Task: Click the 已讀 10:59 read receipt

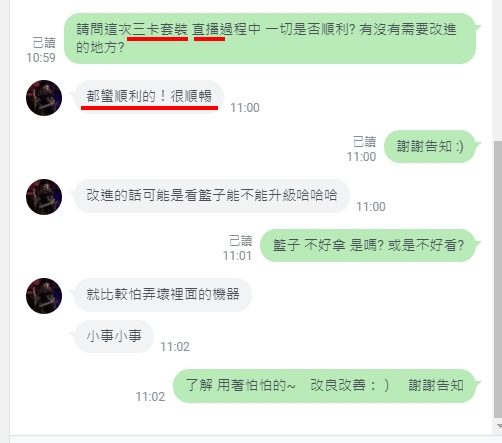Action: [42, 50]
